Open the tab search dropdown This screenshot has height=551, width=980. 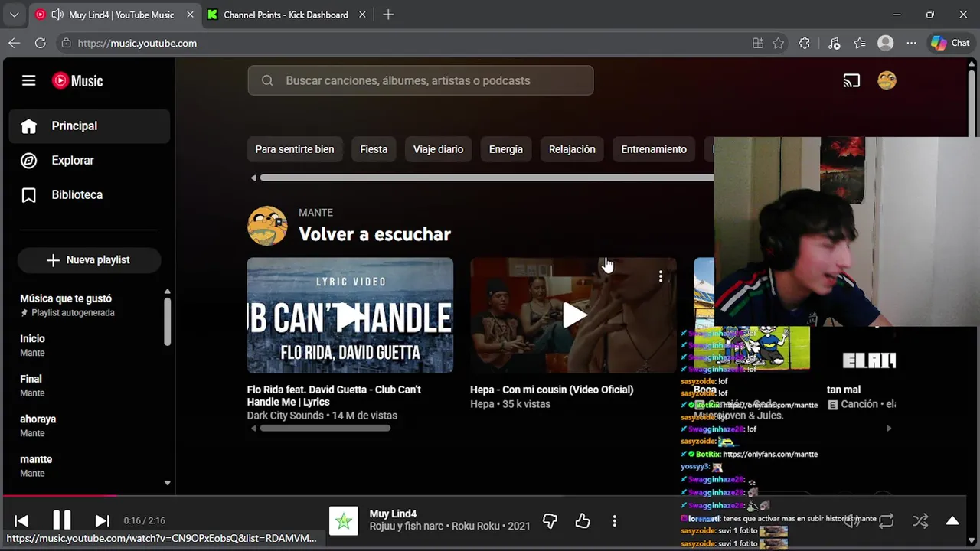tap(14, 15)
